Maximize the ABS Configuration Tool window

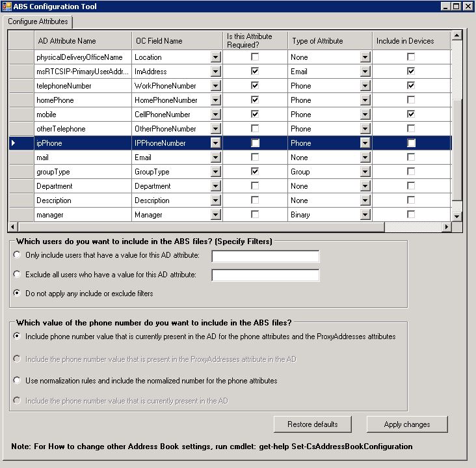pos(456,7)
